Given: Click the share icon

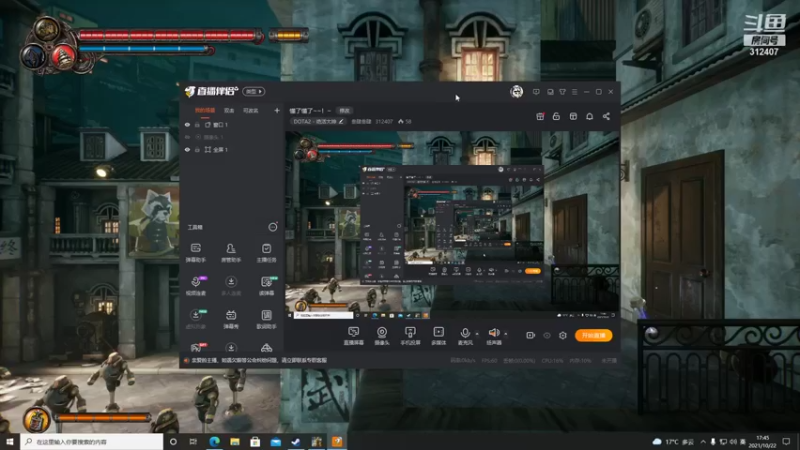Looking at the screenshot, I should [x=606, y=116].
